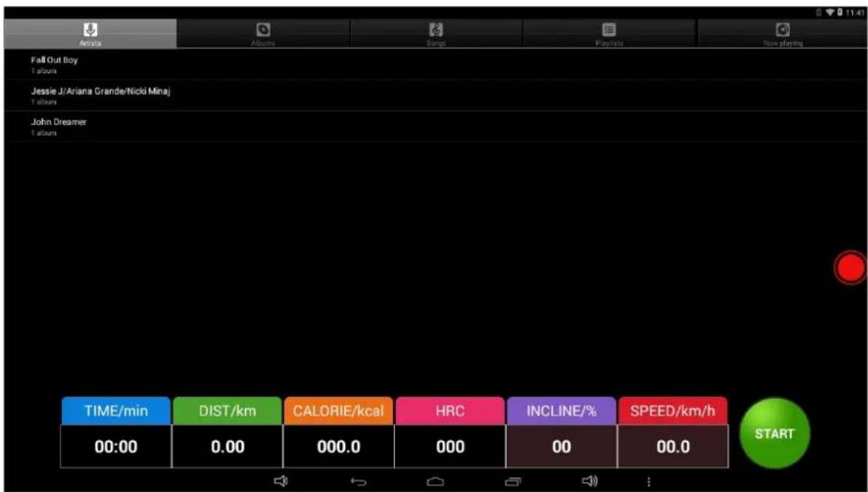Open recent apps from navigation bar
The image size is (868, 492).
513,482
